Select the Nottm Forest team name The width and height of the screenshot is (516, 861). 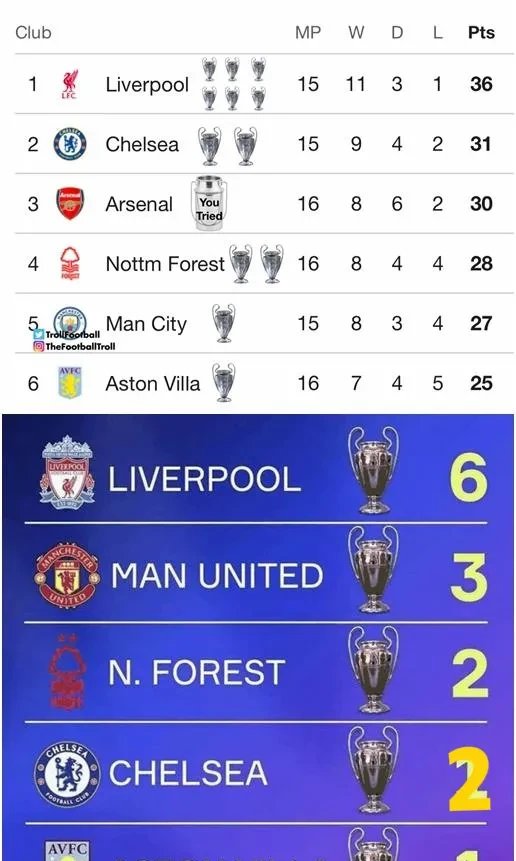tap(165, 264)
